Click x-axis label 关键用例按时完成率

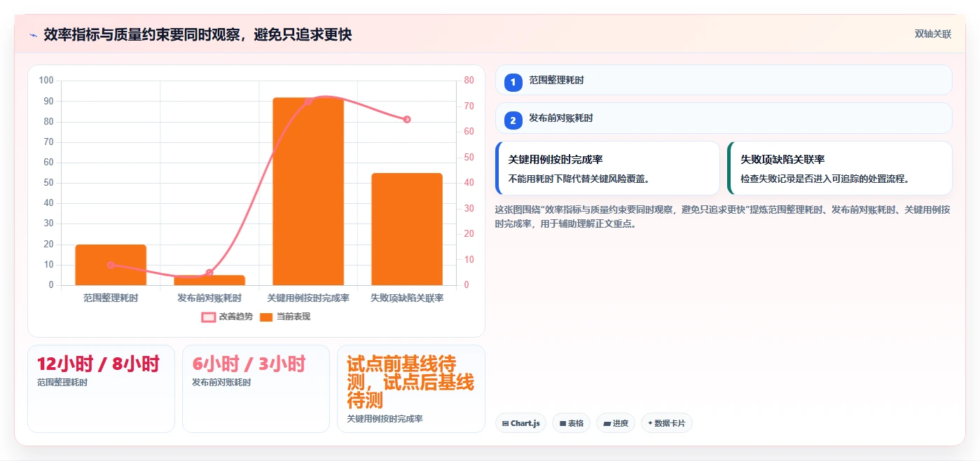pos(308,298)
